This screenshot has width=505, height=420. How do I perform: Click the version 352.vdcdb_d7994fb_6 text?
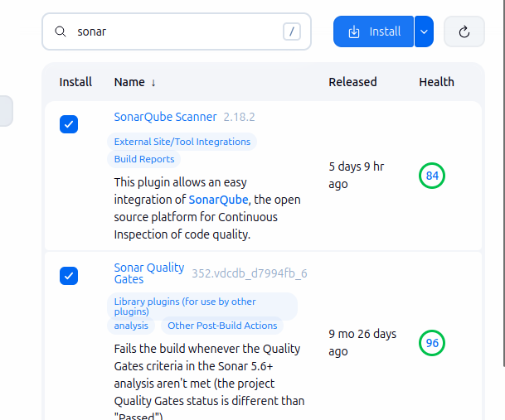coord(250,273)
